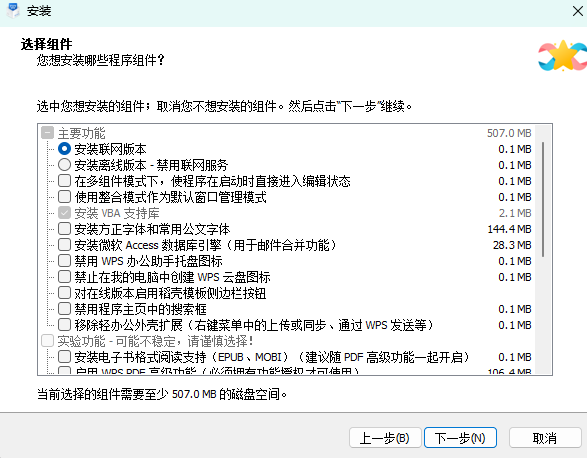Click the 主要功能 tree label
587x458 pixels.
(82, 133)
